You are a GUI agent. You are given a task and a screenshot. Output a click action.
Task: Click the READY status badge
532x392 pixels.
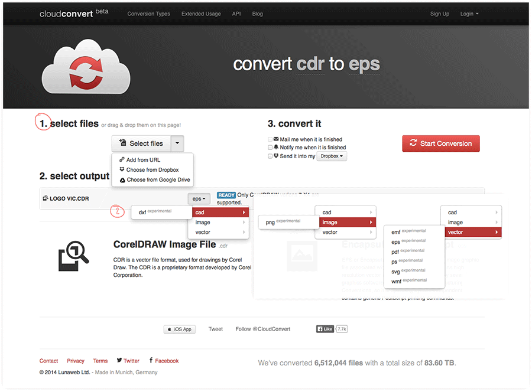[226, 195]
